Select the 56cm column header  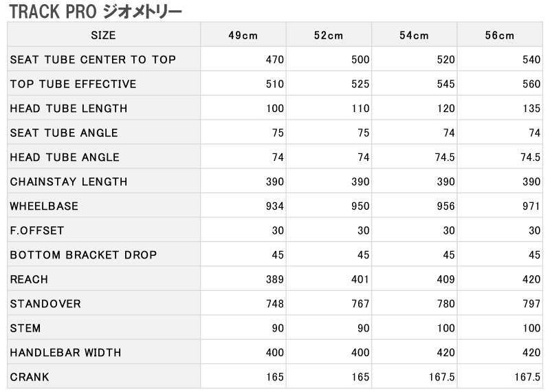[x=500, y=35]
